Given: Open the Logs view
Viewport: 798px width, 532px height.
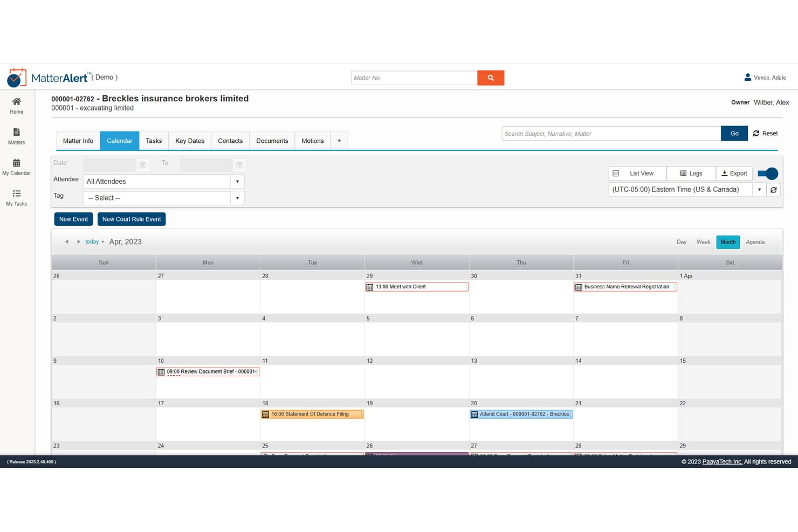Looking at the screenshot, I should pos(691,174).
